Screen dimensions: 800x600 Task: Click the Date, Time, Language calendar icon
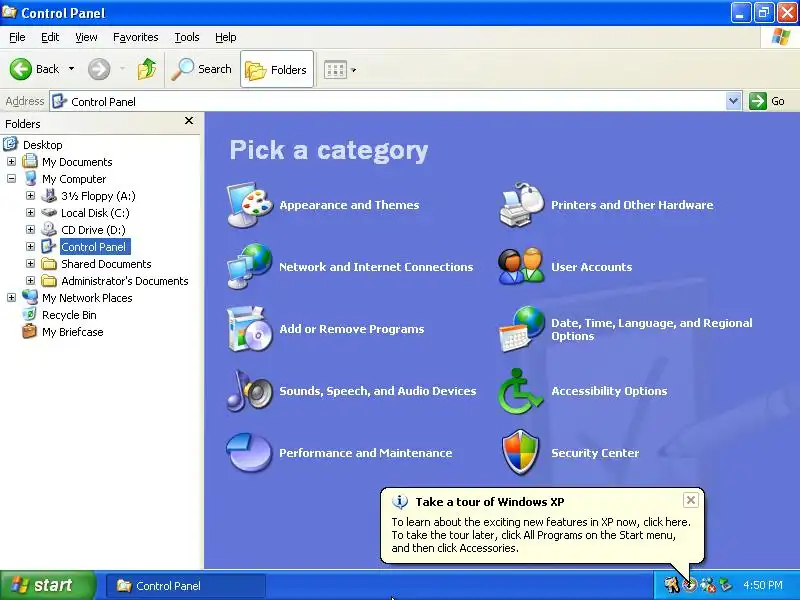(521, 329)
